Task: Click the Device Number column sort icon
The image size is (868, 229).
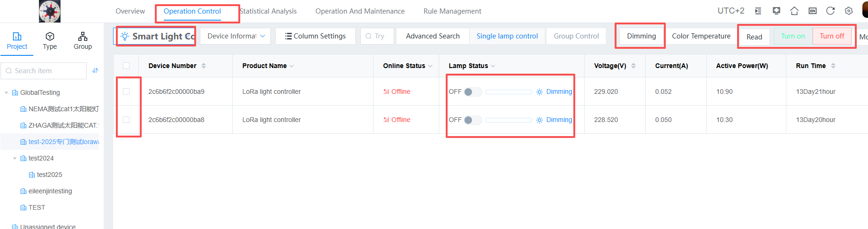Action: [x=204, y=66]
